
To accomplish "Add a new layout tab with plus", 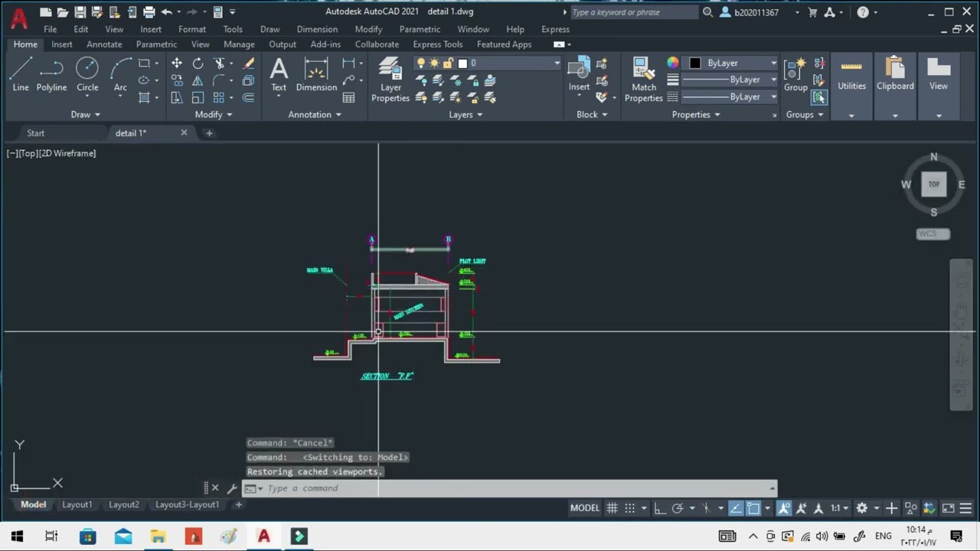I will pos(238,504).
